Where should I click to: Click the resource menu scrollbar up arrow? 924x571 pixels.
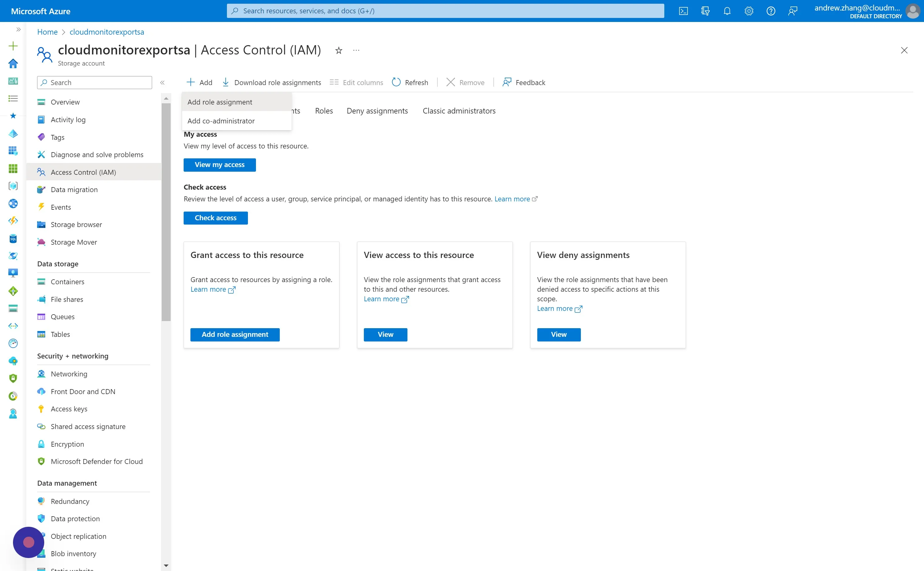(166, 99)
